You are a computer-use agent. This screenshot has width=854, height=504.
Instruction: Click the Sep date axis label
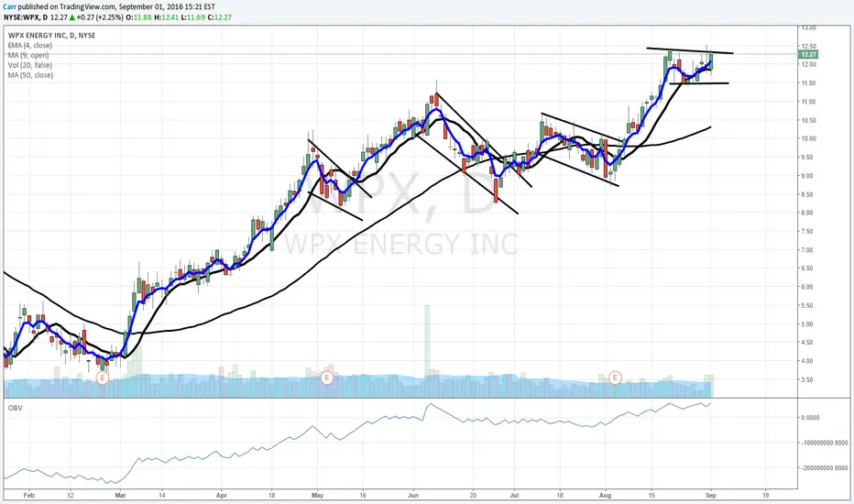(x=711, y=496)
